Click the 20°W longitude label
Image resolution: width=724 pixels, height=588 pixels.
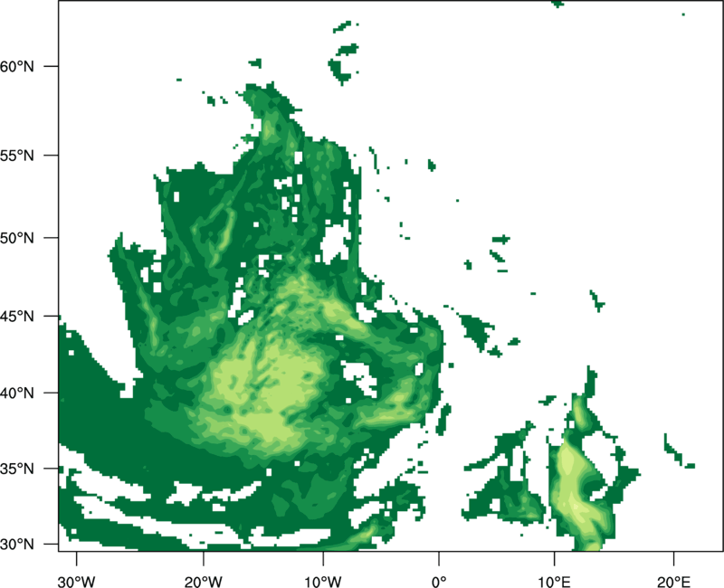point(203,582)
